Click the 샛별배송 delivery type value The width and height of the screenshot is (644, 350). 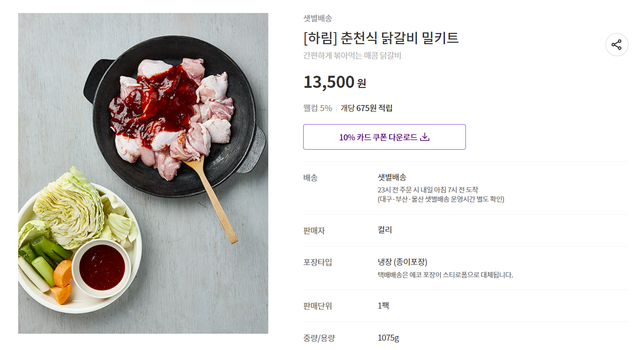pyautogui.click(x=392, y=177)
